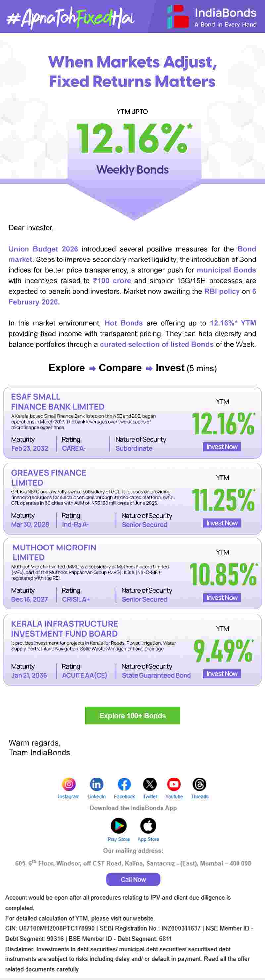Open the Threads icon link
265x980 pixels.
click(x=200, y=784)
